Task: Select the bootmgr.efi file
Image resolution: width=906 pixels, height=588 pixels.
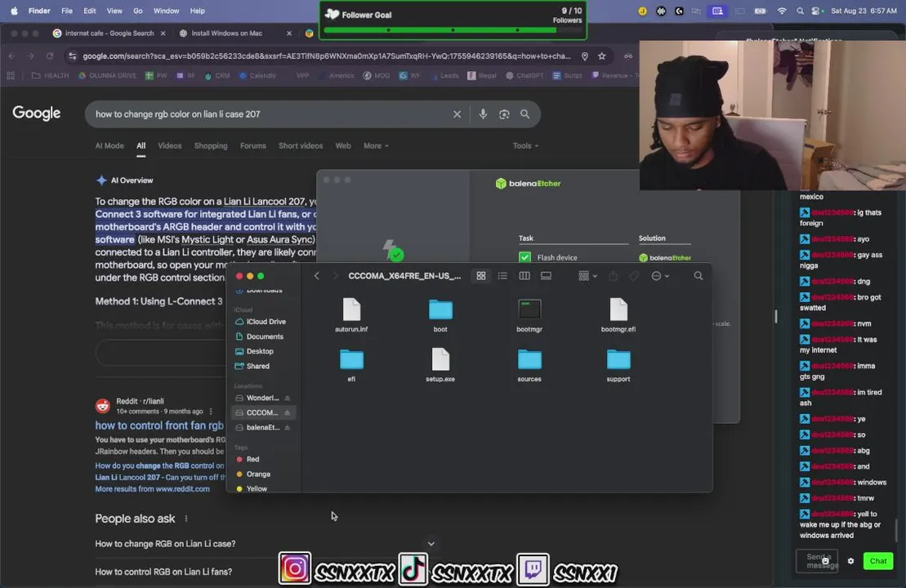Action: [x=618, y=315]
